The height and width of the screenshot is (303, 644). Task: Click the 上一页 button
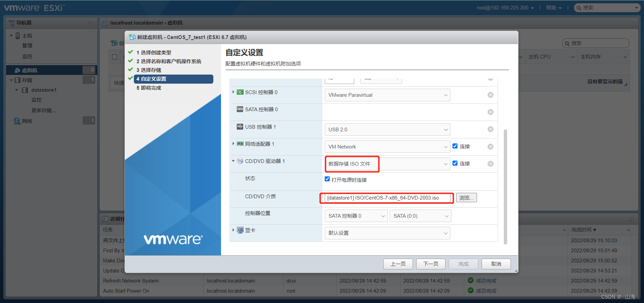[398, 264]
